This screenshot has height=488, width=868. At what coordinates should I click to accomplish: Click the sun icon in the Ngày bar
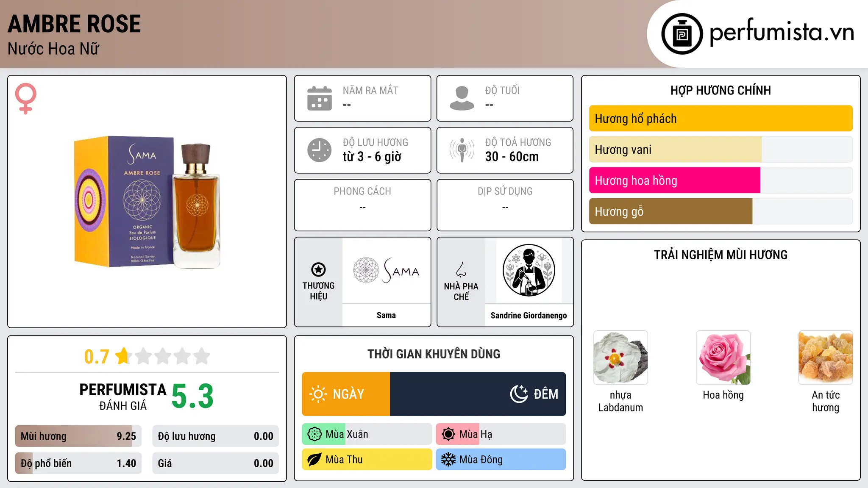[318, 394]
